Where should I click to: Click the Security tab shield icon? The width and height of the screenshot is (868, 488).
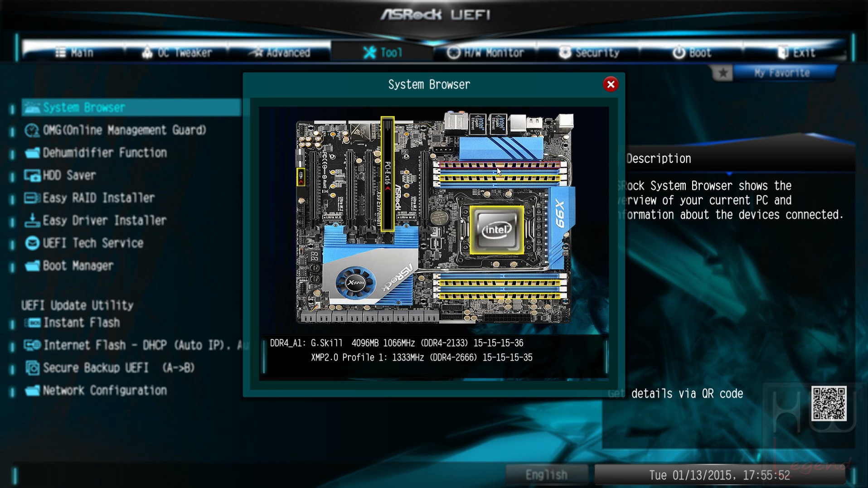(565, 53)
